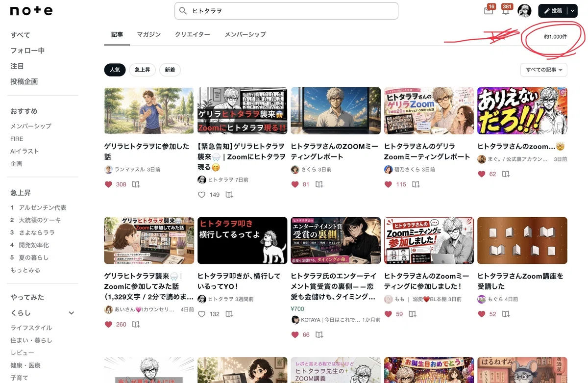The width and height of the screenshot is (588, 383).
Task: Select the 新着 sort filter
Action: (x=170, y=70)
